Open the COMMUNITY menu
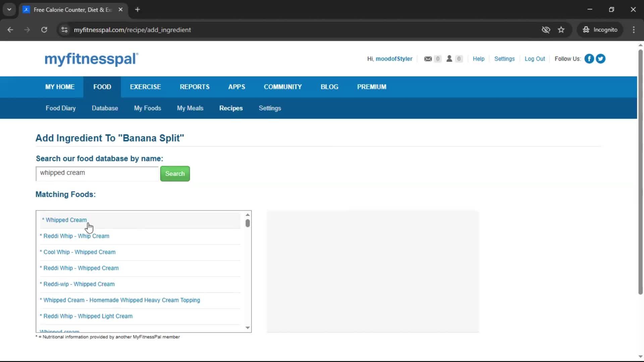The image size is (644, 362). (x=283, y=87)
